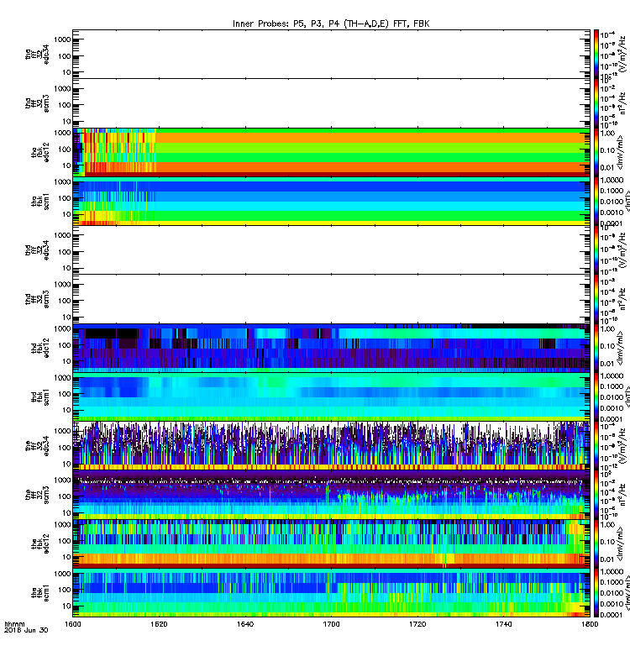Image resolution: width=630 pixels, height=672 pixels.
Task: Click the the fff 32 scm3 spectrogram panel
Action: [331, 495]
